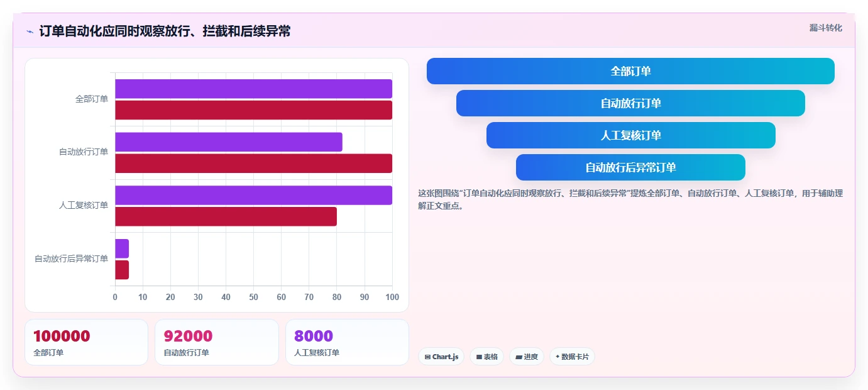Click the red bar for 人工复核订单
The image size is (868, 390).
[226, 216]
